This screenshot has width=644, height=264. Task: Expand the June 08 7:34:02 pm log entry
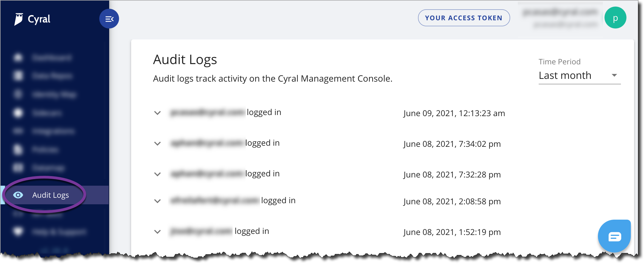tap(157, 144)
